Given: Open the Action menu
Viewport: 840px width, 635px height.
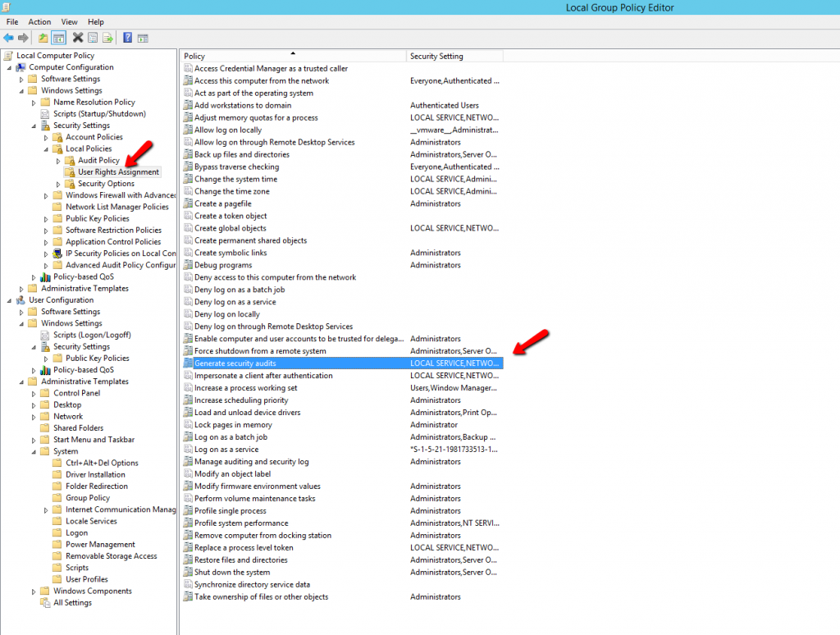Looking at the screenshot, I should 39,21.
